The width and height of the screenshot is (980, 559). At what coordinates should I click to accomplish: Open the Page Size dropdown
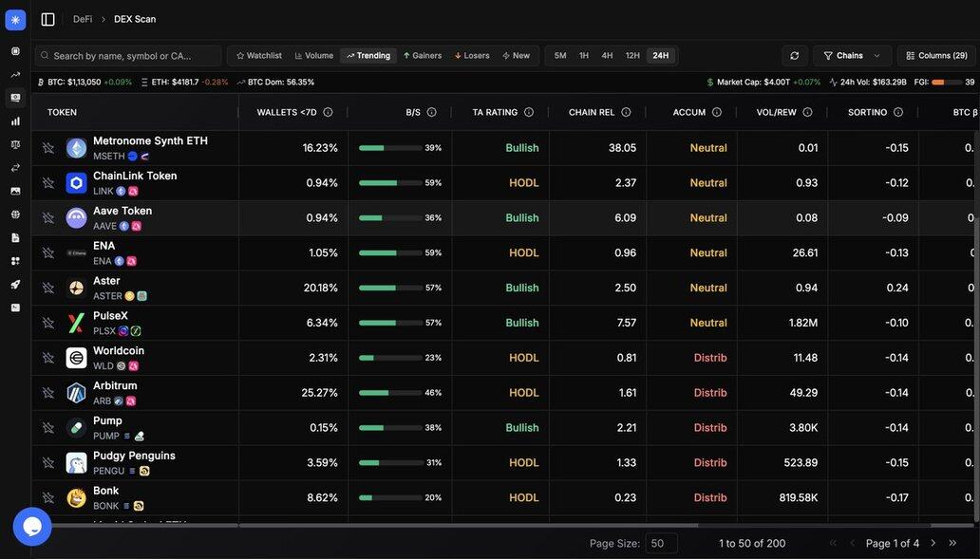661,544
